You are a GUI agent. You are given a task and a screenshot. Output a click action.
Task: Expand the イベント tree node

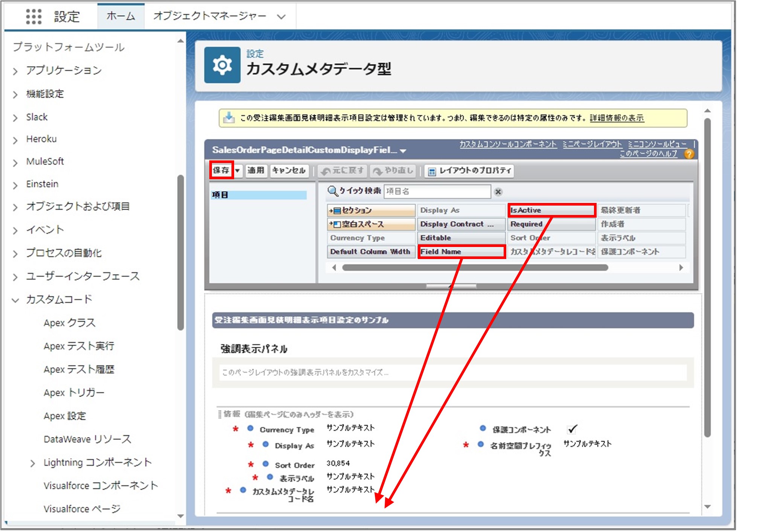pos(15,230)
